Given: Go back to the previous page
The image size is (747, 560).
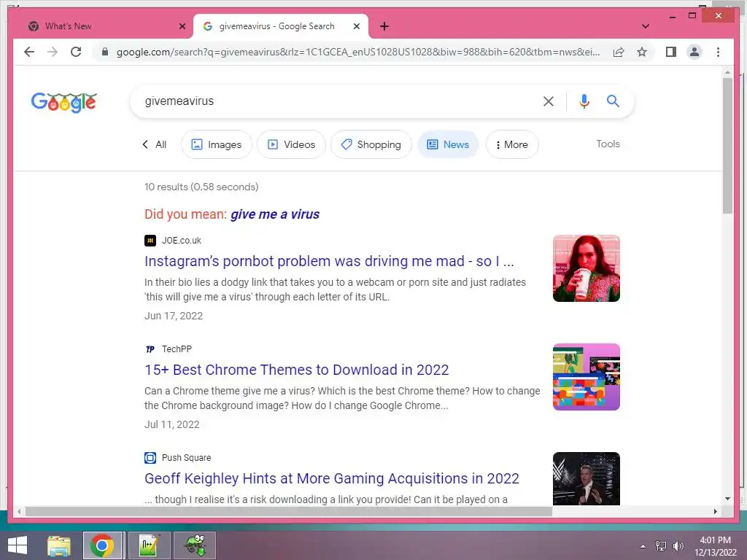Looking at the screenshot, I should pos(29,52).
